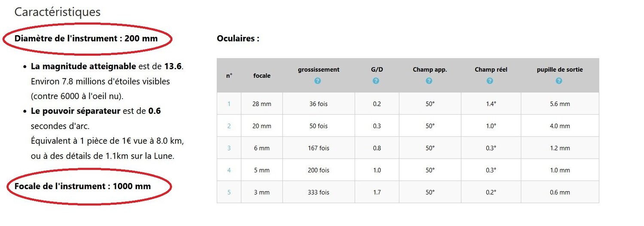This screenshot has width=644, height=226.
Task: Click the 28 mm focale cell
Action: (x=262, y=104)
